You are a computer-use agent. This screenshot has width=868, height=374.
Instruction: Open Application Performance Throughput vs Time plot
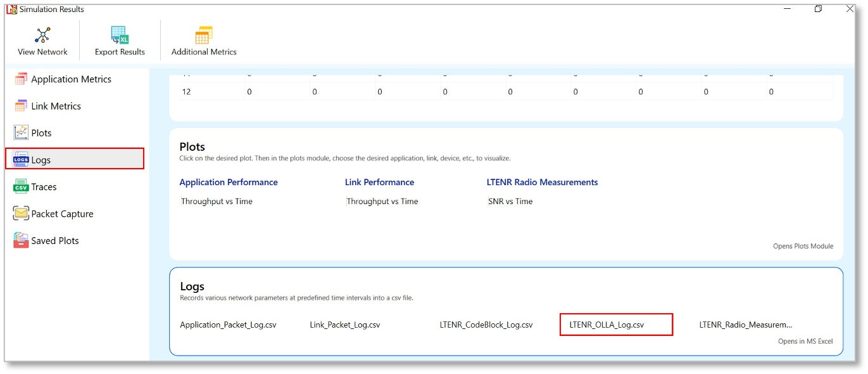[217, 202]
